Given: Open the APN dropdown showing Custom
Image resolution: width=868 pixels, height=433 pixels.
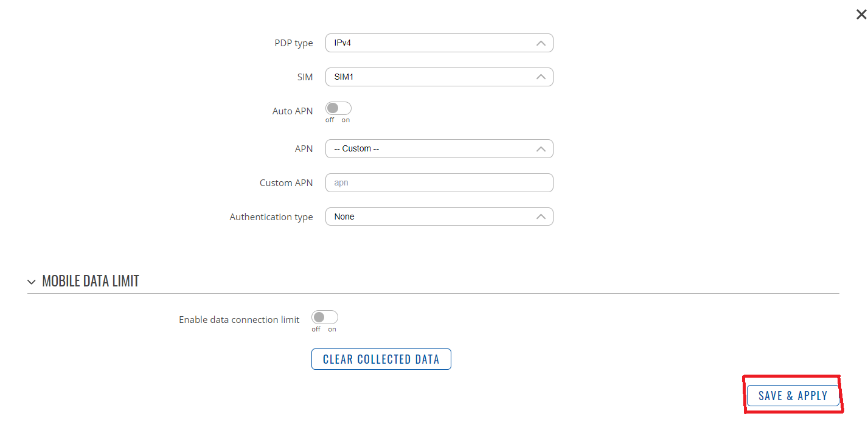Looking at the screenshot, I should click(432, 149).
